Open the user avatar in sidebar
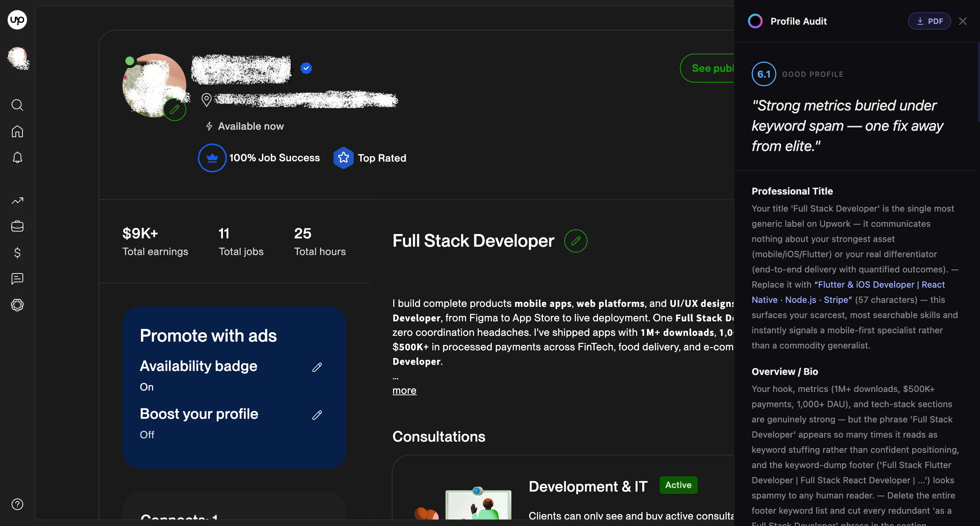 [17, 58]
